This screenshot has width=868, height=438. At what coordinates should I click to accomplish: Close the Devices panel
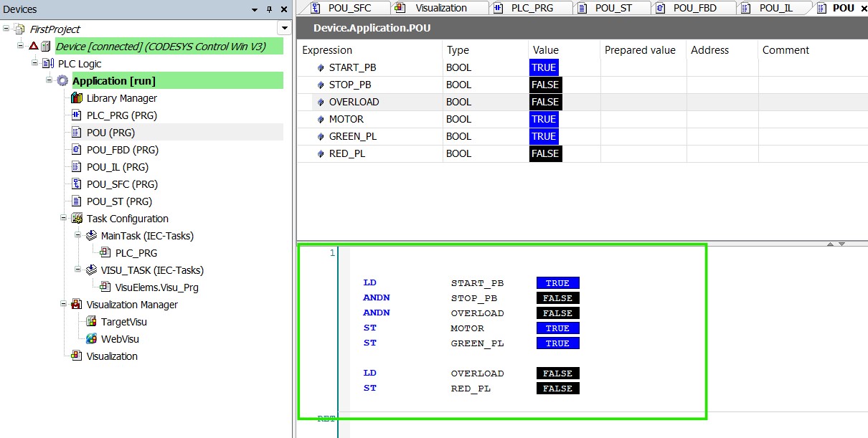(284, 9)
